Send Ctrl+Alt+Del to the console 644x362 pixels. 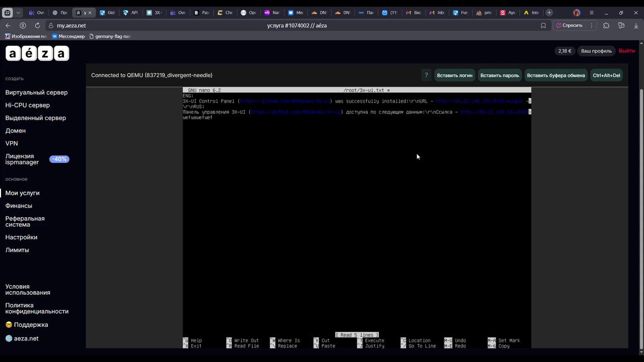click(606, 75)
